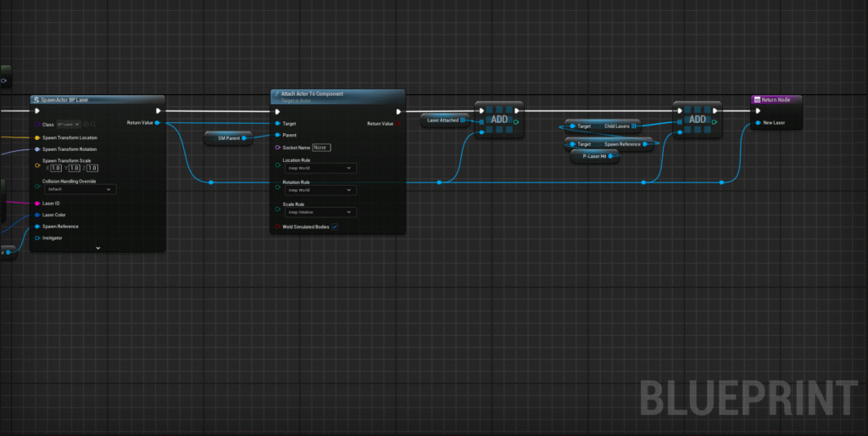This screenshot has height=436, width=868.
Task: Click the SpawnActor BP Laser node header icon
Action: tap(36, 100)
